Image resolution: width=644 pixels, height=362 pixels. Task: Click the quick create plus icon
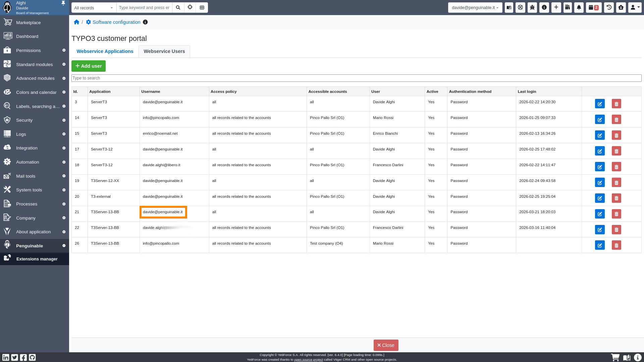pyautogui.click(x=556, y=7)
